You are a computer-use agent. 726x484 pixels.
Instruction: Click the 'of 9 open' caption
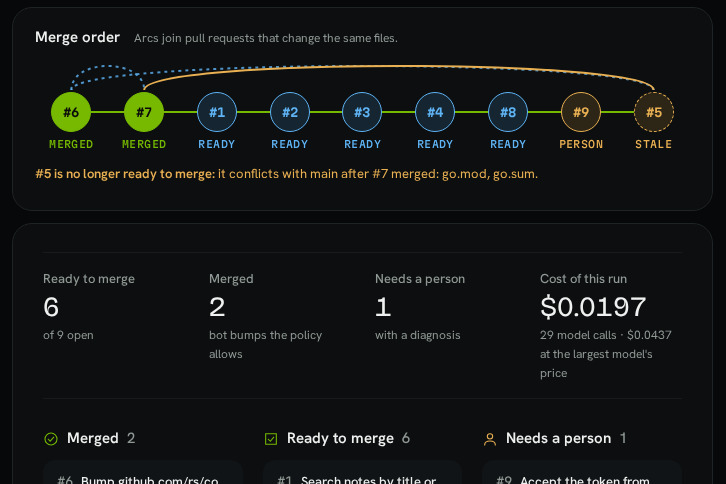click(x=68, y=335)
